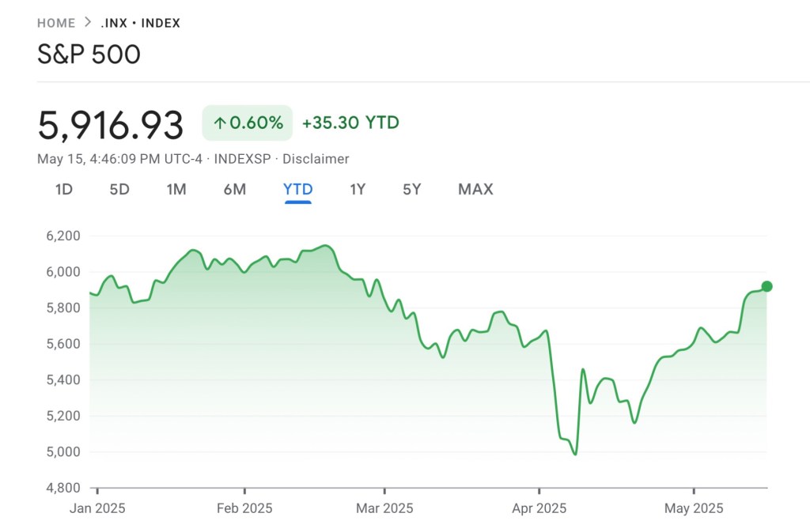Click the Feb 2025 axis marker
The width and height of the screenshot is (810, 532).
(244, 508)
